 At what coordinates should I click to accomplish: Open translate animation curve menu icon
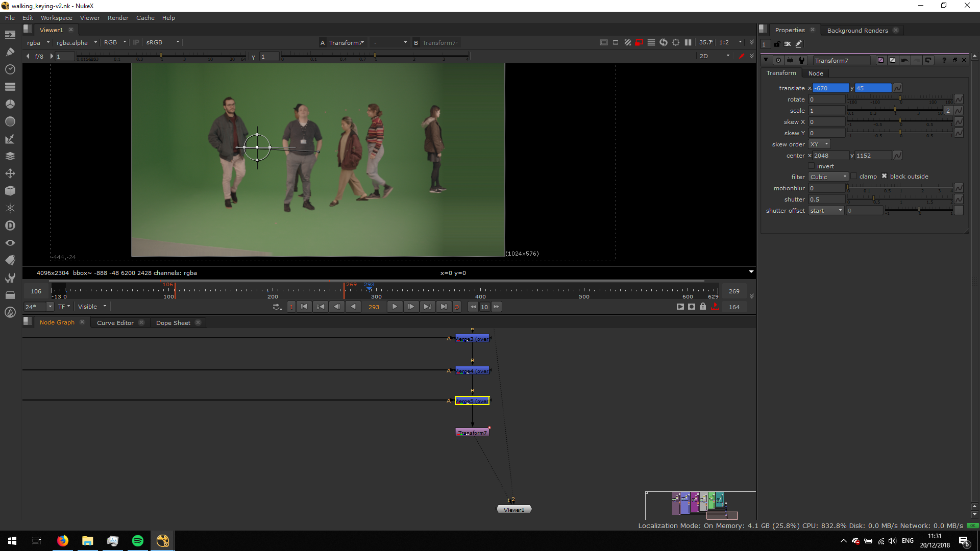tap(897, 88)
